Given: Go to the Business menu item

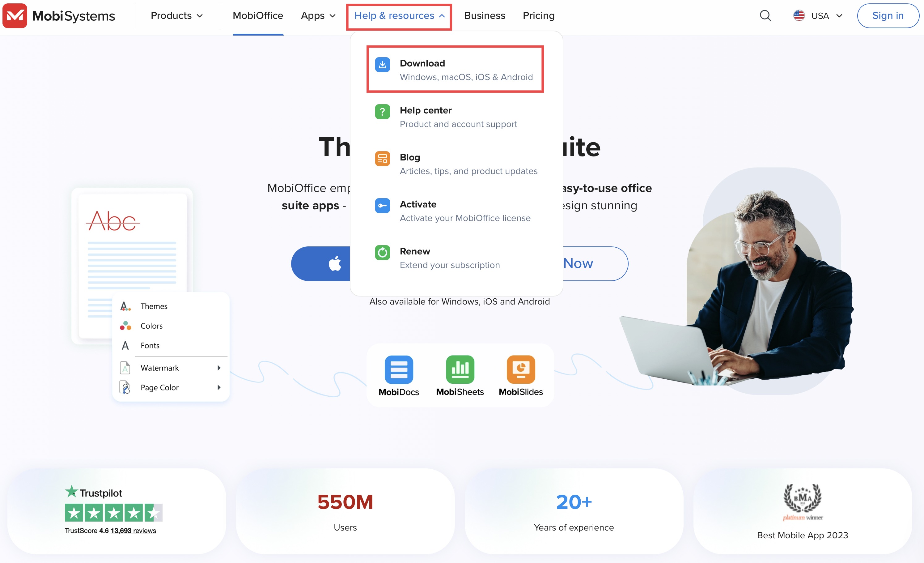Looking at the screenshot, I should (485, 16).
